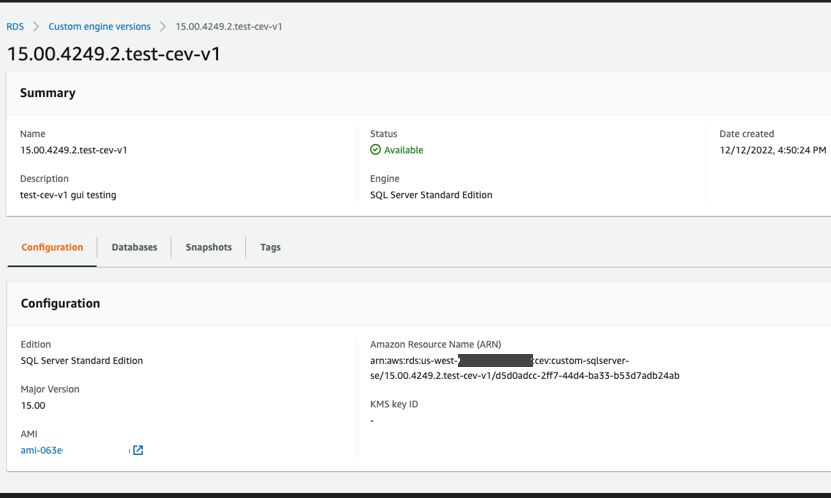Select the Tags tab
This screenshot has width=831, height=498.
pos(270,247)
